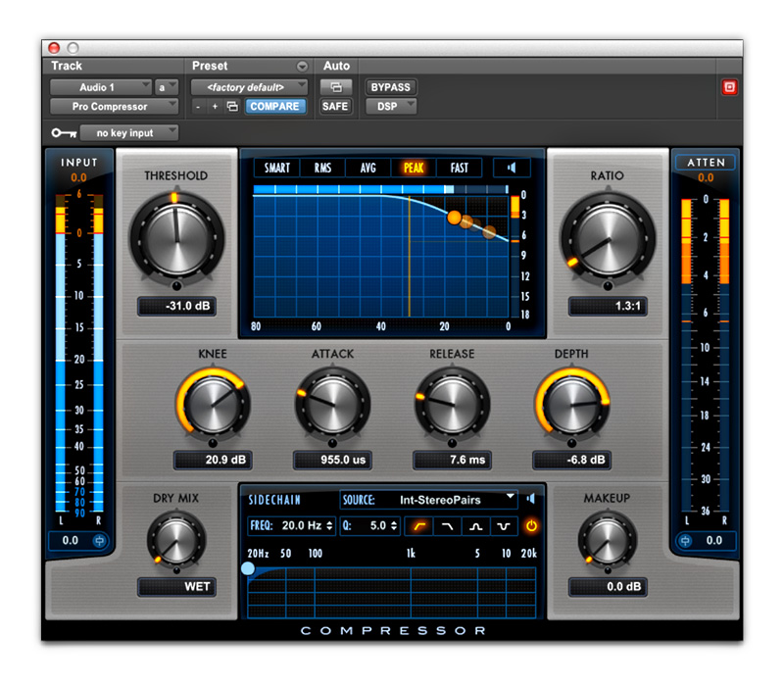The width and height of the screenshot is (784, 686).
Task: Click the threshold value field -31.0 dB
Action: pos(177,306)
